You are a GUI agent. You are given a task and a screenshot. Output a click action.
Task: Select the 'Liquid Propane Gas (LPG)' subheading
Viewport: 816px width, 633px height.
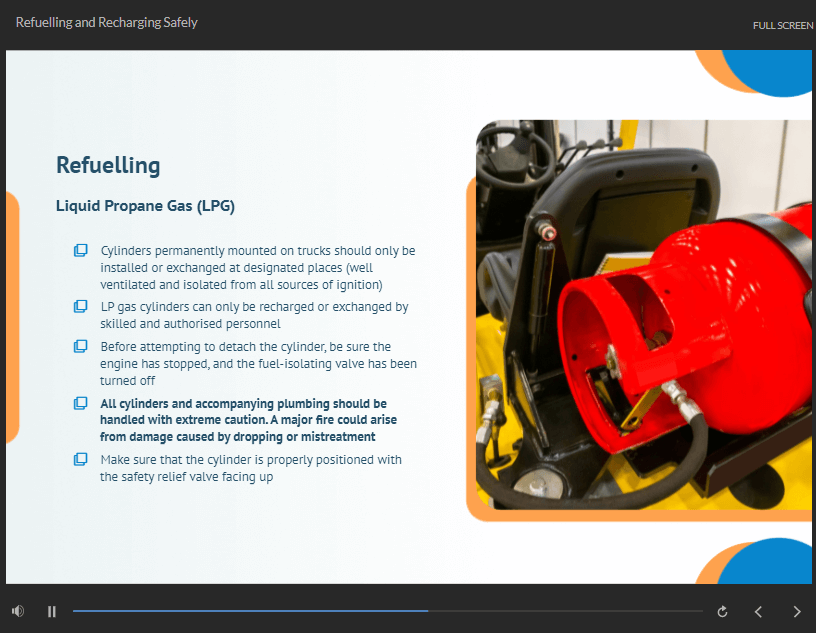click(x=145, y=206)
